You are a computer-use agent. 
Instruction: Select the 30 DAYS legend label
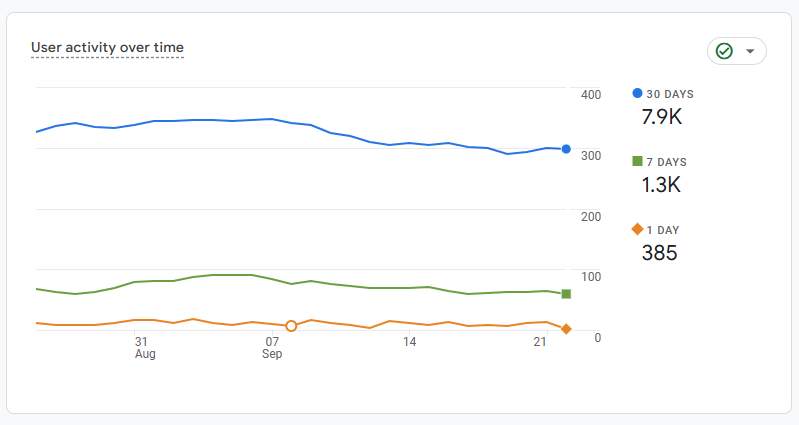click(x=670, y=94)
